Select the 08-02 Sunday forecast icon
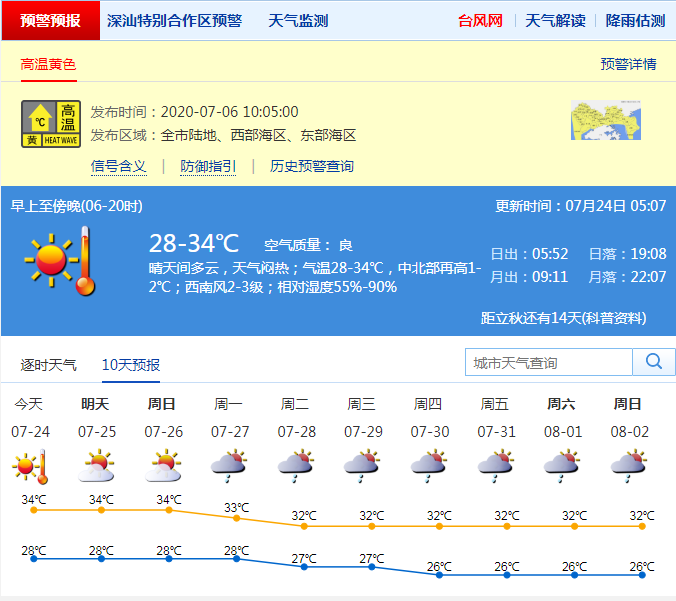This screenshot has width=676, height=601. click(627, 467)
